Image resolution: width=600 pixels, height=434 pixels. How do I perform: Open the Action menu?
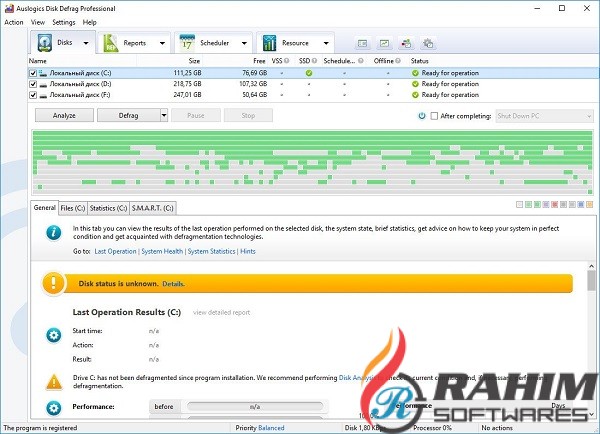tap(14, 22)
